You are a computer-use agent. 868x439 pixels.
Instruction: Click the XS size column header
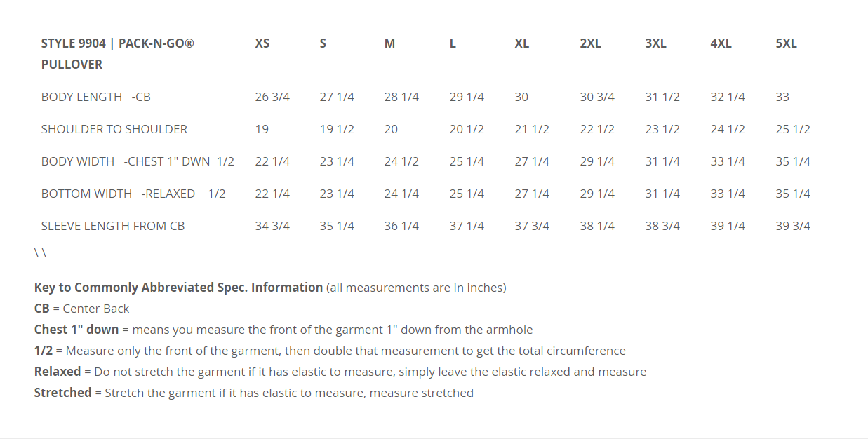pos(262,43)
